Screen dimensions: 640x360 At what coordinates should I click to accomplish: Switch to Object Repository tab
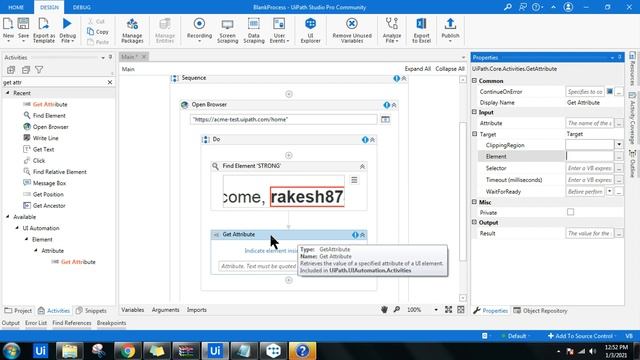540,311
